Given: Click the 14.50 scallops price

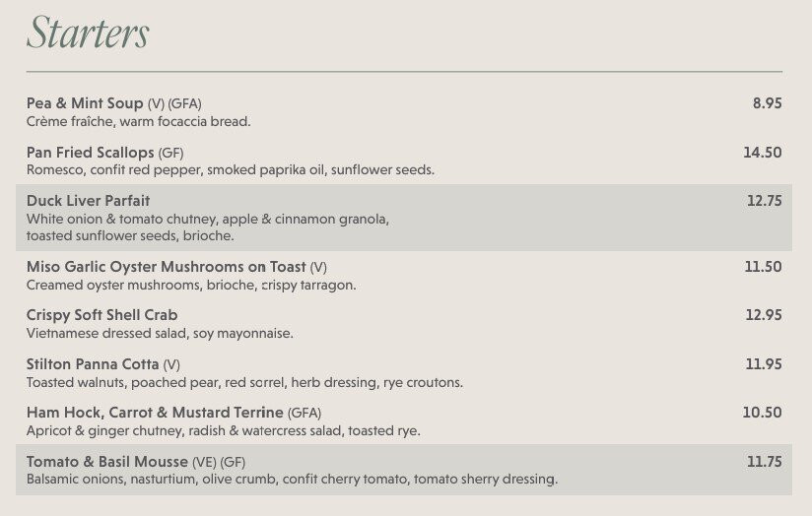Looking at the screenshot, I should coord(763,153).
